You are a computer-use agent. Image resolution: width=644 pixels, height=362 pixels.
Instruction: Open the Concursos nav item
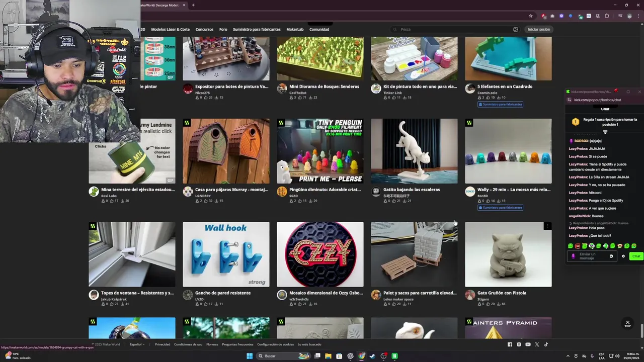204,29
